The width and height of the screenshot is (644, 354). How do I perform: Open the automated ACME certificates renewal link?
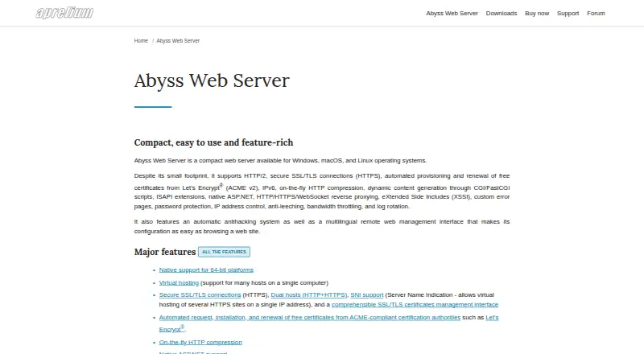(310, 317)
